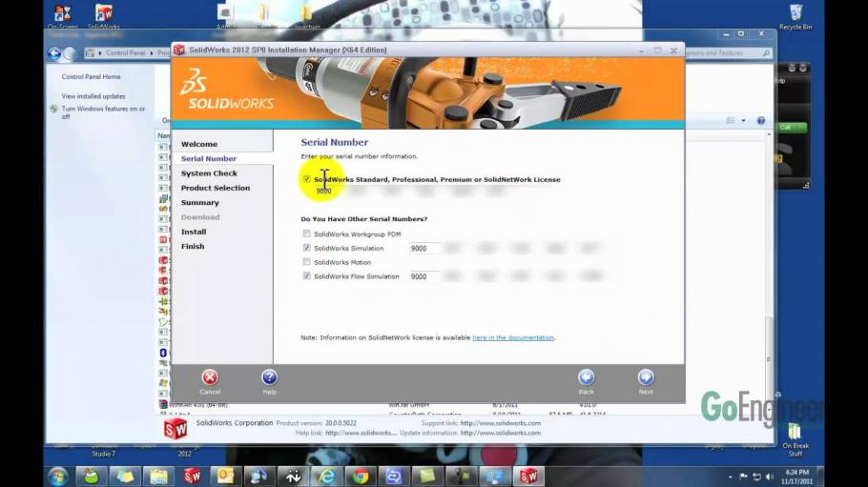The height and width of the screenshot is (487, 868).
Task: Check the SolidWorks Motion checkbox
Action: click(x=307, y=262)
